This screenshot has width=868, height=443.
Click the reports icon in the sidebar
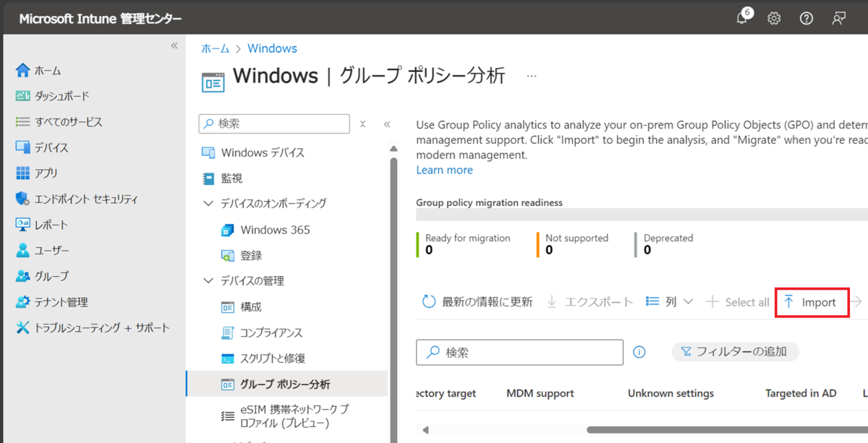[23, 225]
